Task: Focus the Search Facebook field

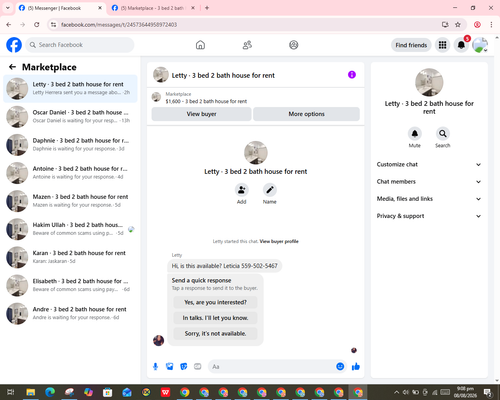Action: [x=80, y=45]
